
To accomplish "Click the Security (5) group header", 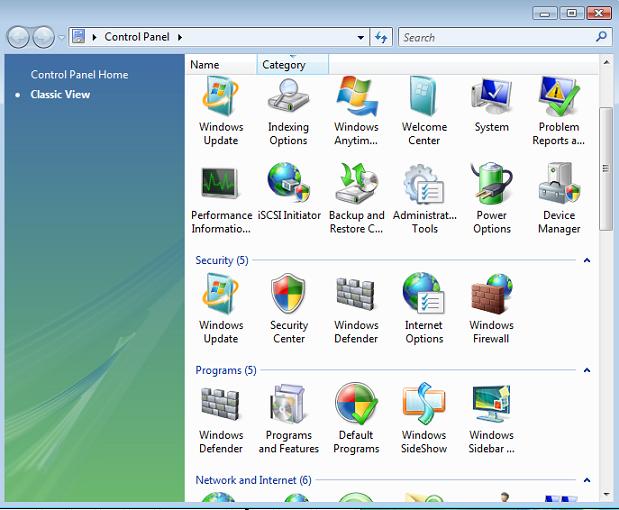I will (222, 260).
